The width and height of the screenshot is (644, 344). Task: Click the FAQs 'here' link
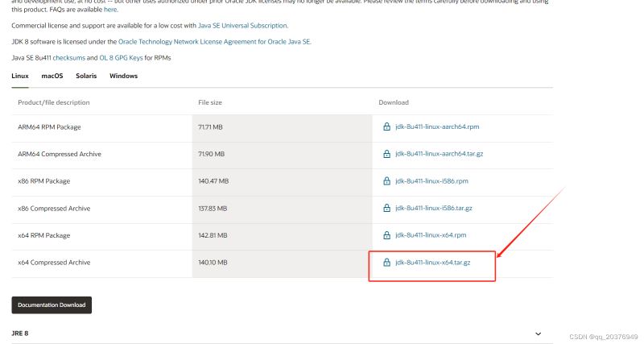110,10
